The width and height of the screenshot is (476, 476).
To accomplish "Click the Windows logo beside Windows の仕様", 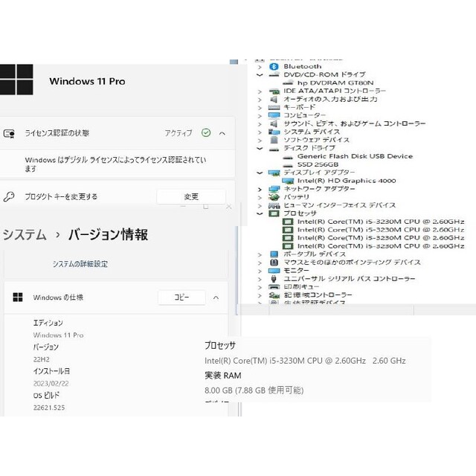I will point(18,297).
